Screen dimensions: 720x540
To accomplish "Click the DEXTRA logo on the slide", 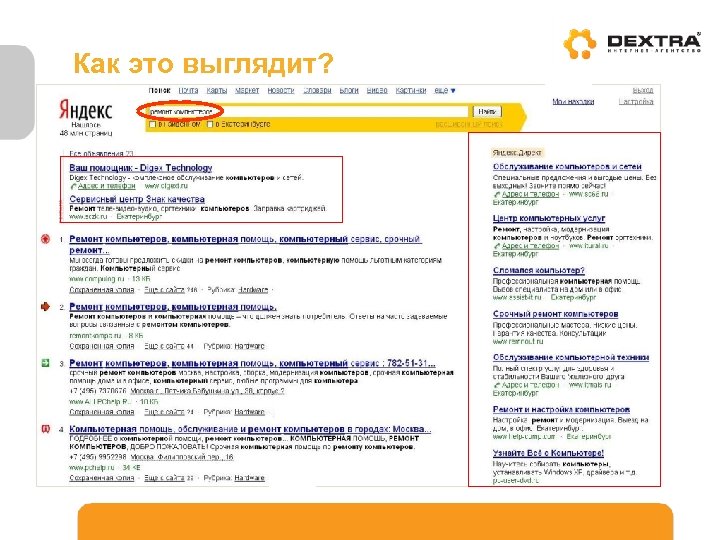I will coord(632,44).
